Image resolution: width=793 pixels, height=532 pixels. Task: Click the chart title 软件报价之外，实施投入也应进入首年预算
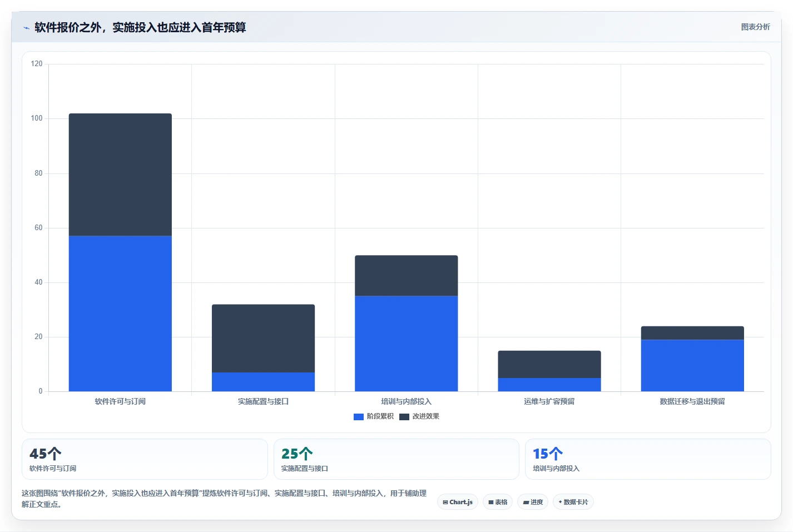[140, 27]
